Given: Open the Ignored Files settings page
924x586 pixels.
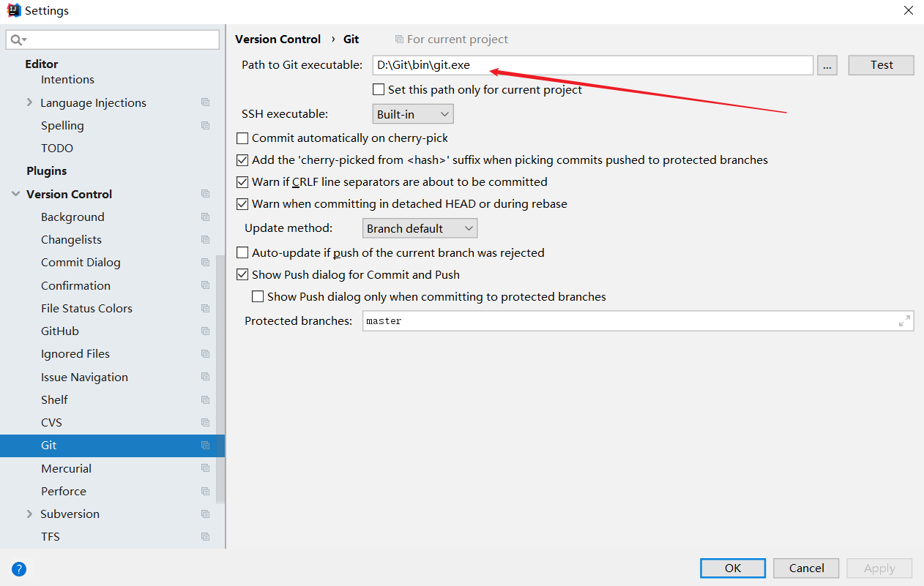Looking at the screenshot, I should [x=75, y=353].
